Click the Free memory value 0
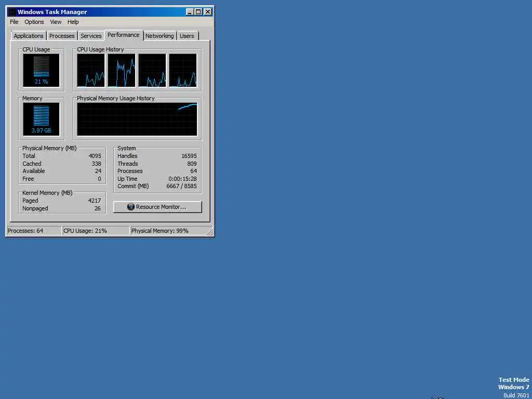This screenshot has height=399, width=532. [99, 179]
